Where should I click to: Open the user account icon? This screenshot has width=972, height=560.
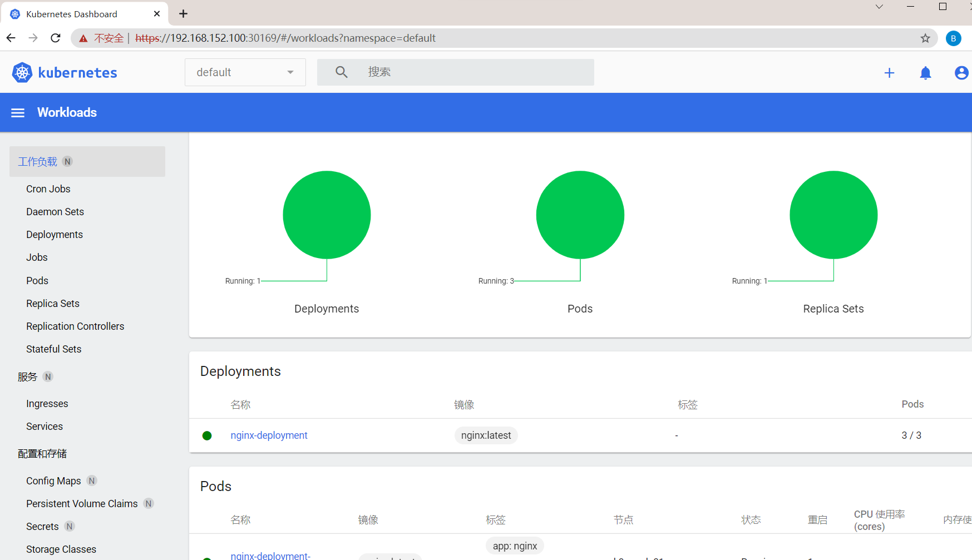pyautogui.click(x=961, y=73)
